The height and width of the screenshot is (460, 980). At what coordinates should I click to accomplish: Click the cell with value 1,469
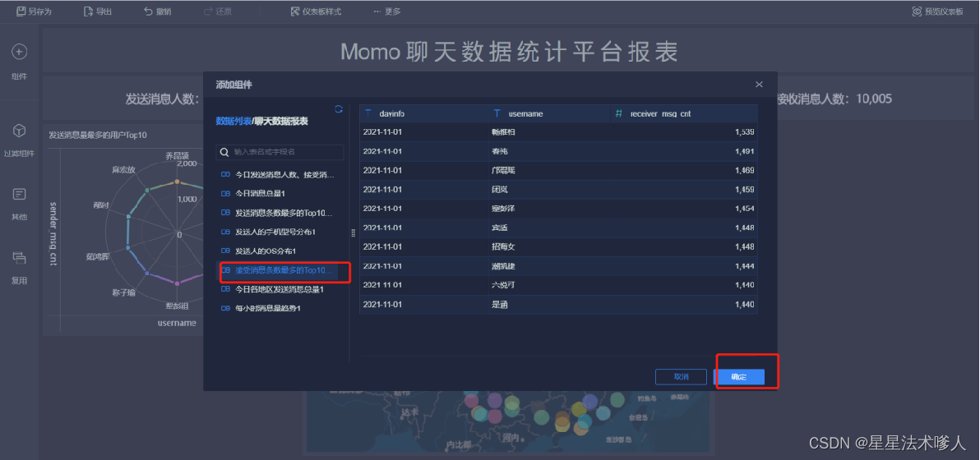684,170
